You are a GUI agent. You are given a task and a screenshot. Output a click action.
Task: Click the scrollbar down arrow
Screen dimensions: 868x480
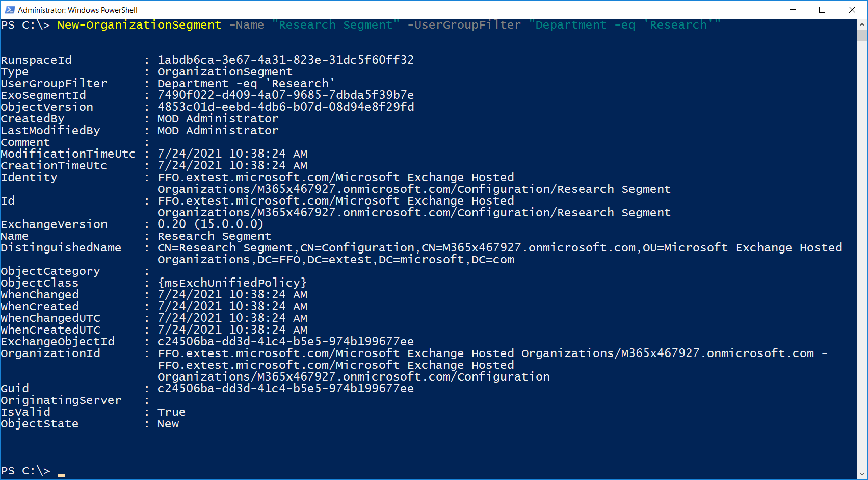tap(862, 474)
